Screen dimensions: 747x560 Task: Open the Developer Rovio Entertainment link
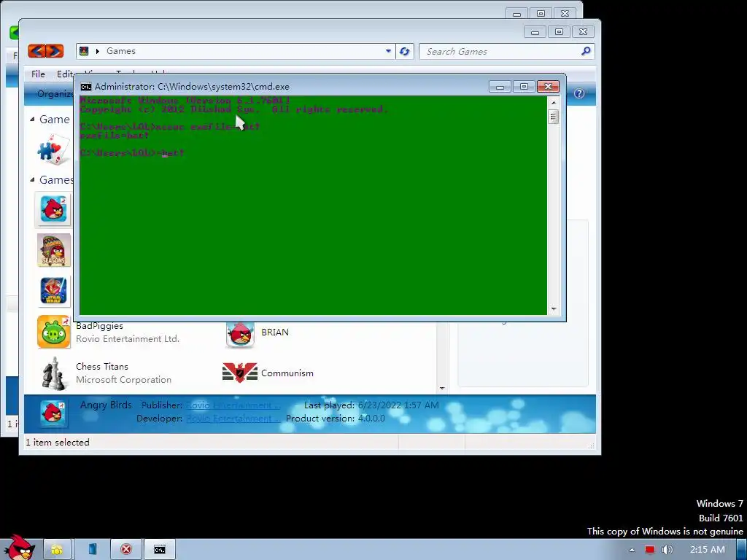click(233, 419)
